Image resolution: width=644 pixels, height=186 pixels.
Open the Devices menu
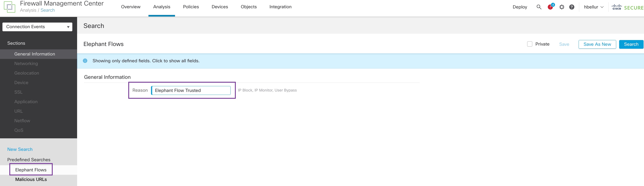[219, 7]
